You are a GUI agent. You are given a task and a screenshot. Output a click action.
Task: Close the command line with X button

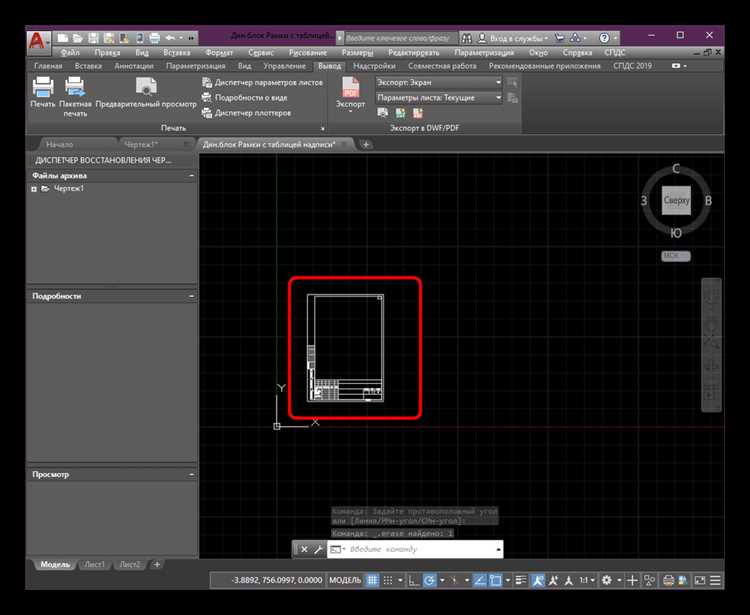click(x=304, y=549)
